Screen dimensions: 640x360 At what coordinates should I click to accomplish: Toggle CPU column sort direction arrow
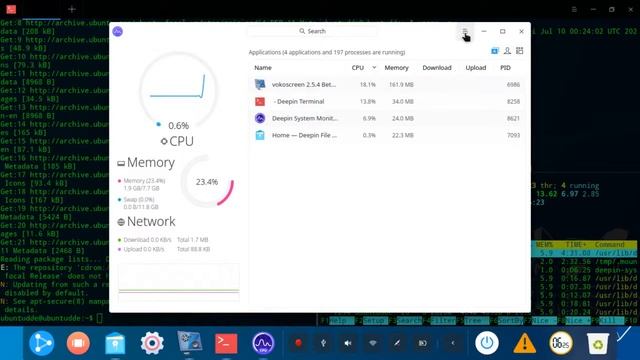(374, 68)
